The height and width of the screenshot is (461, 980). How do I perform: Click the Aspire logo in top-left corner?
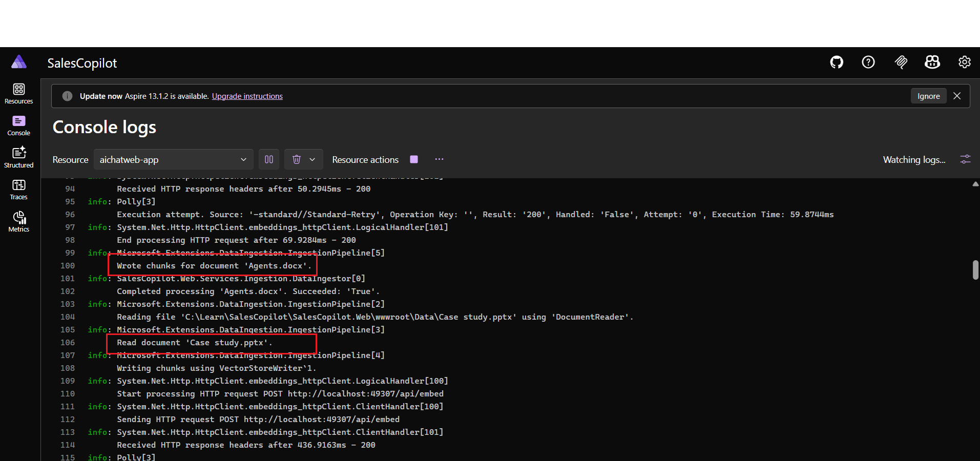click(x=18, y=61)
